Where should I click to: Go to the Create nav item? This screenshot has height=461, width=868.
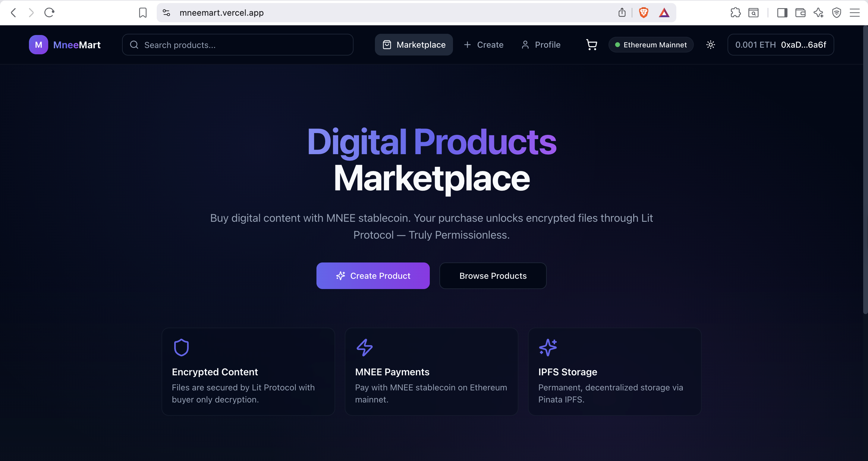(x=483, y=45)
